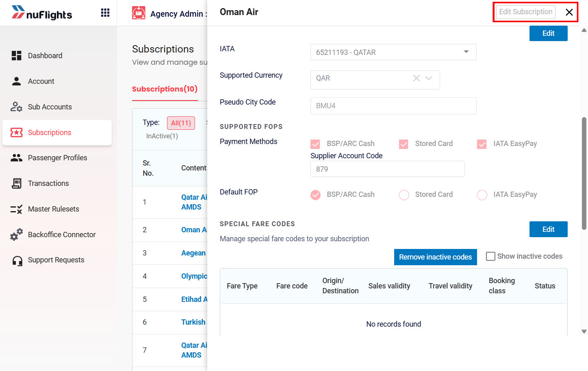Open Qatar Airways AMDS link in row 1
This screenshot has width=588, height=371.
click(x=194, y=202)
